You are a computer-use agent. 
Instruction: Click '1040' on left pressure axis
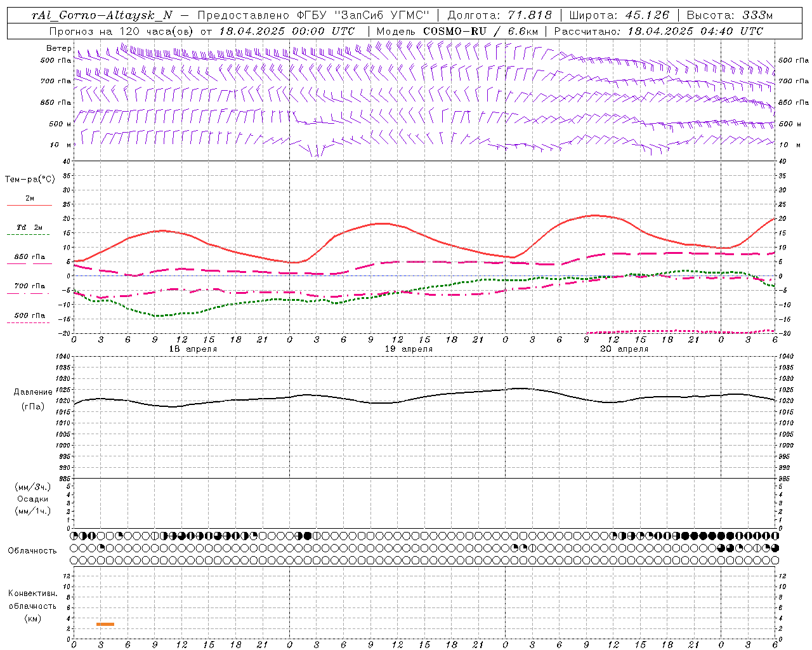pyautogui.click(x=62, y=357)
